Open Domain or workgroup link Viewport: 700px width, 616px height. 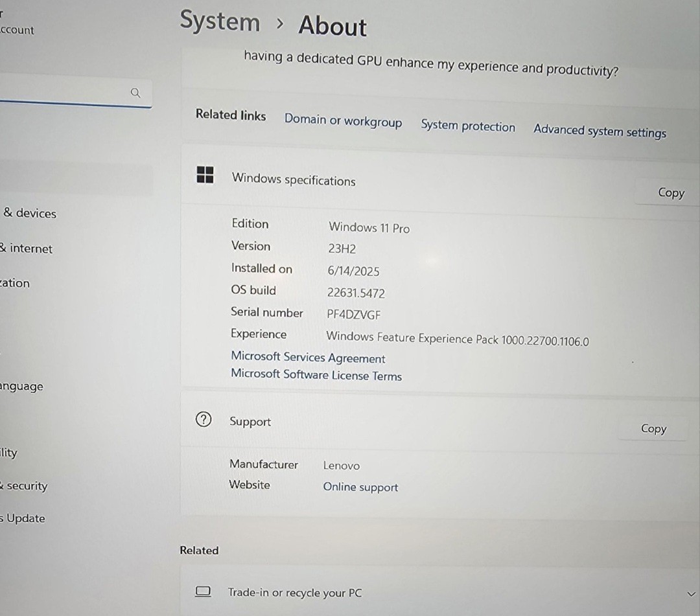[x=344, y=120]
